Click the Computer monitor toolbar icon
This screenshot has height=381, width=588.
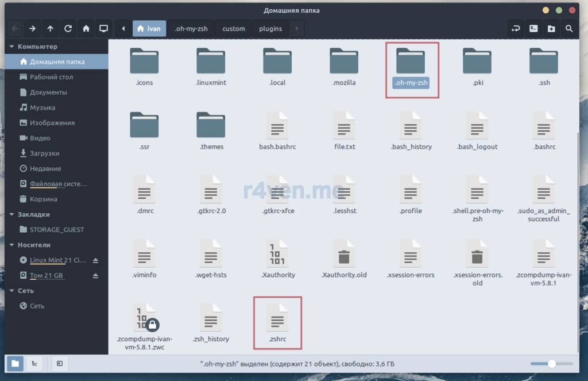click(x=103, y=29)
